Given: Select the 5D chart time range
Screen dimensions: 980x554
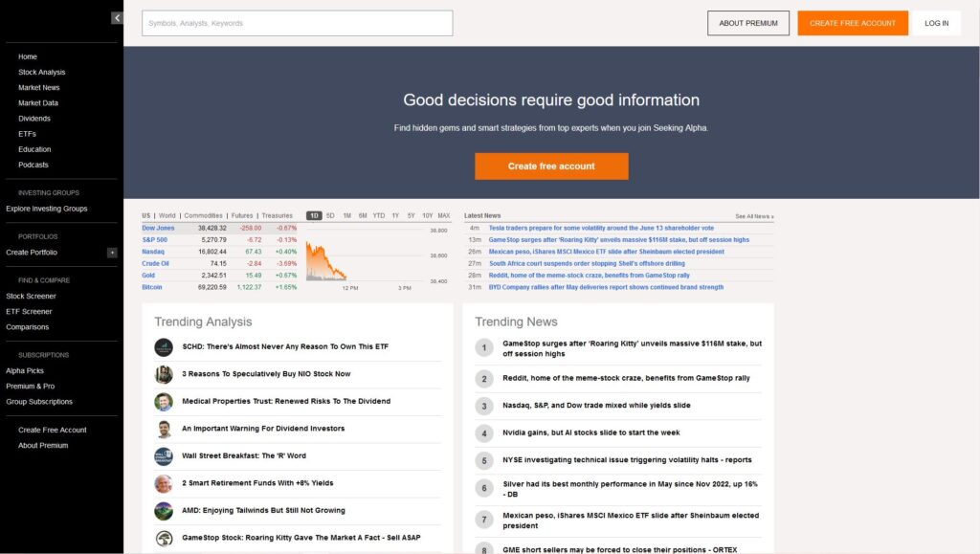Looking at the screenshot, I should click(x=330, y=216).
